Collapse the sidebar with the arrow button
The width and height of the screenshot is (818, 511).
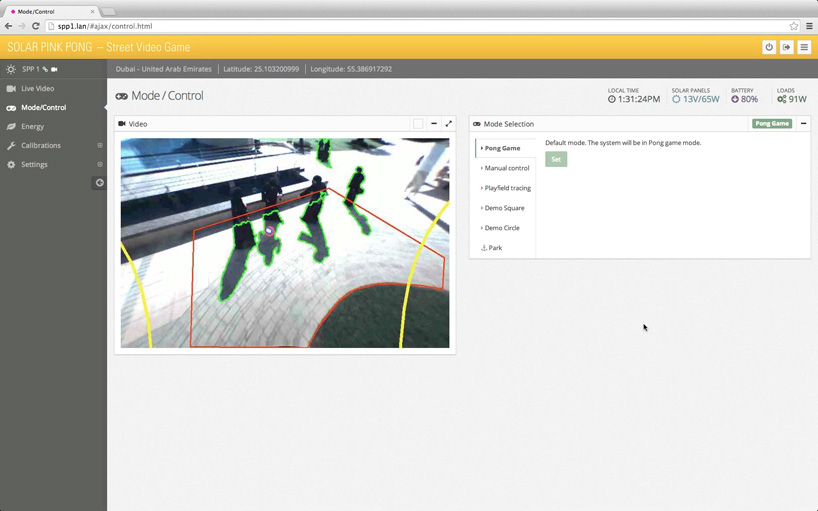(99, 183)
